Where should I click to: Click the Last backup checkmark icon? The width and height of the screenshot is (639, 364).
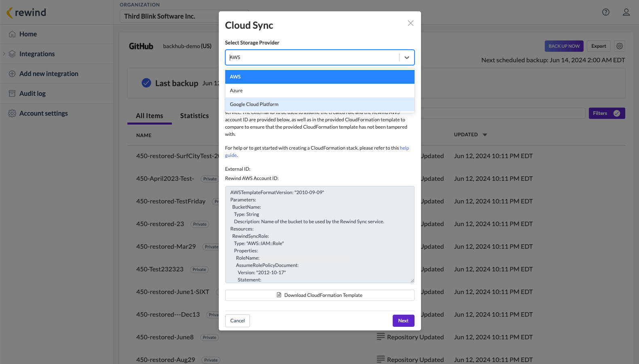coord(146,83)
